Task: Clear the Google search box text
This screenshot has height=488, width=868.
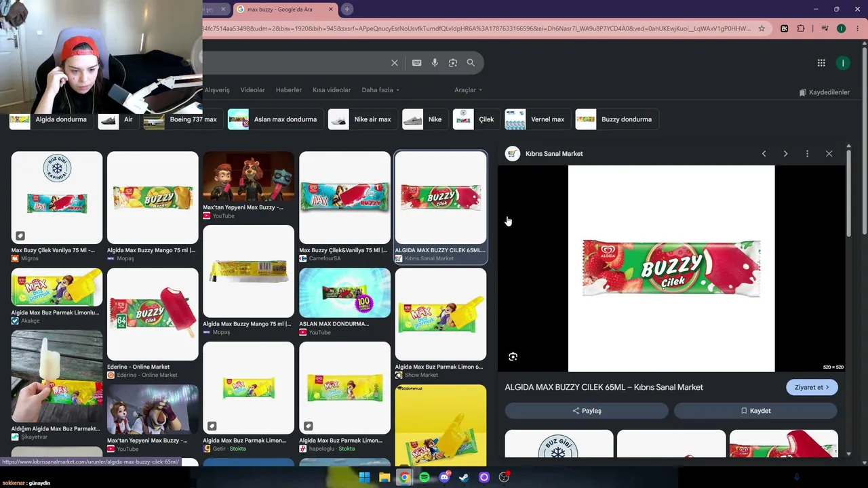Action: click(x=395, y=63)
